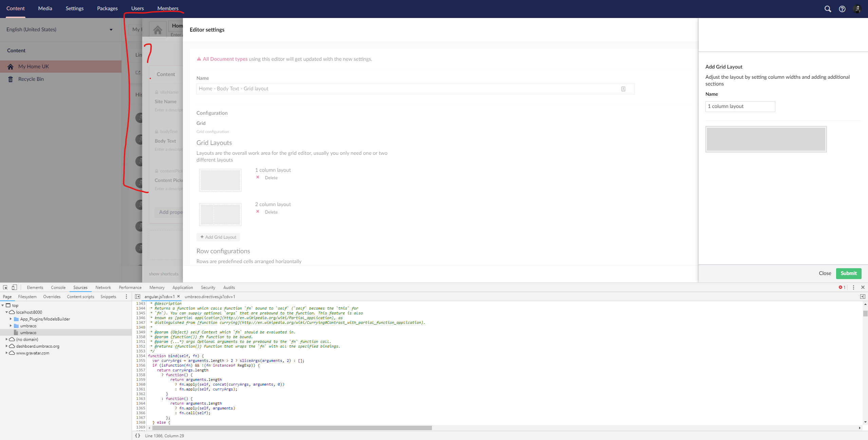Click the Recycle Bin trash icon
The height and width of the screenshot is (440, 868).
coord(11,79)
